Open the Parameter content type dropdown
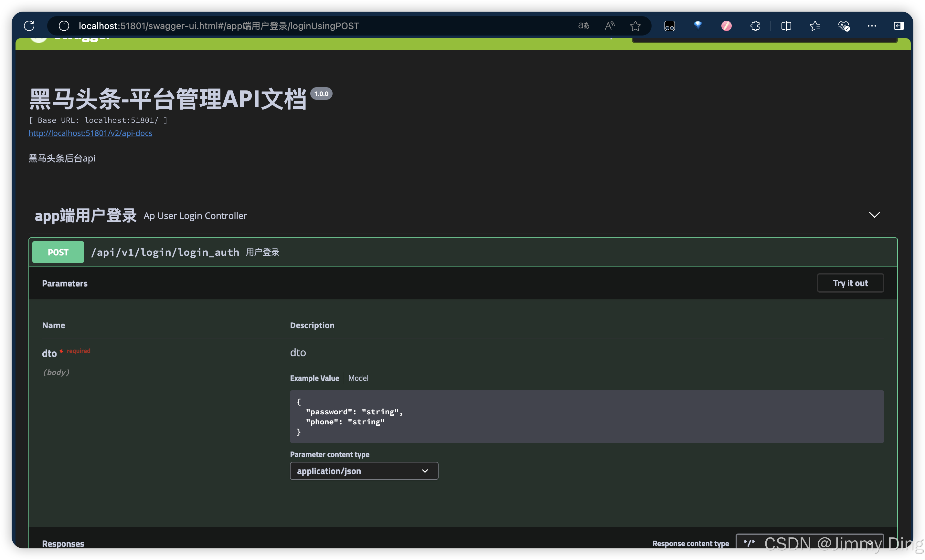925x560 pixels. pyautogui.click(x=364, y=471)
